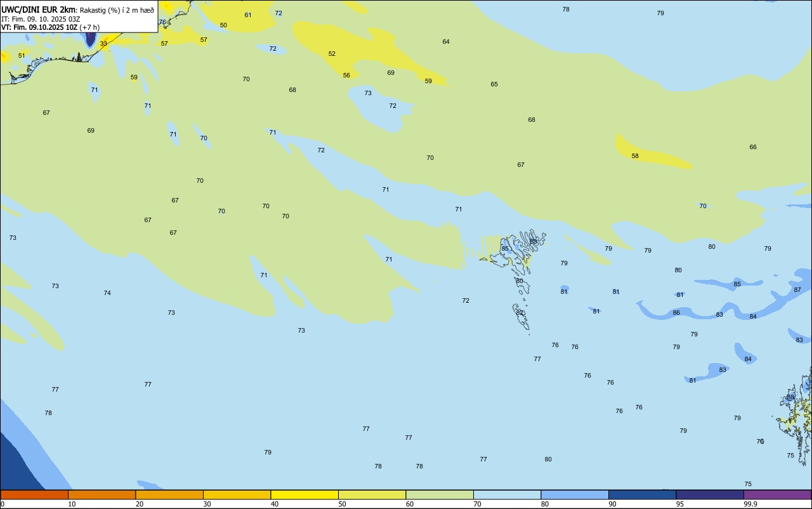Click the "VT: Fim. 09.10.2025 10Z (+7 h)" line
This screenshot has width=812, height=509.
50,27
